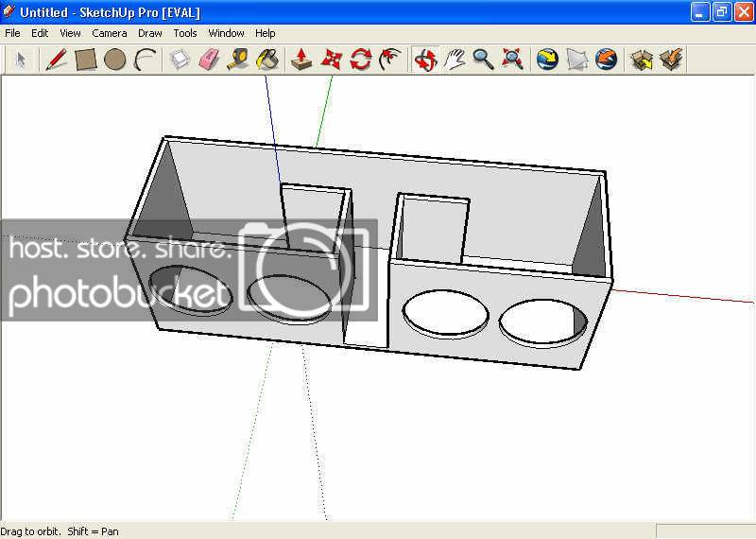756x539 pixels.
Task: Close the SketchUp Pro window
Action: point(744,12)
